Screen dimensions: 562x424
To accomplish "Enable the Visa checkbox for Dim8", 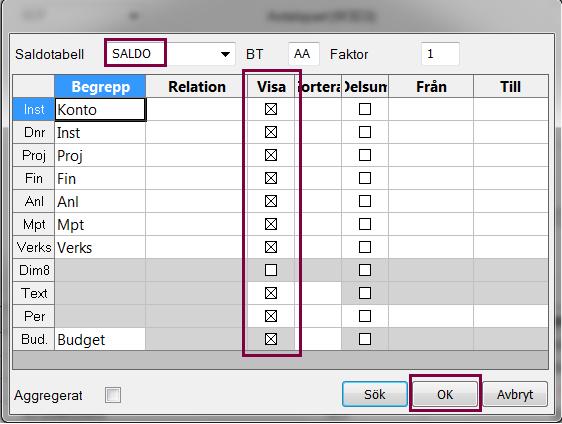I will click(x=271, y=270).
